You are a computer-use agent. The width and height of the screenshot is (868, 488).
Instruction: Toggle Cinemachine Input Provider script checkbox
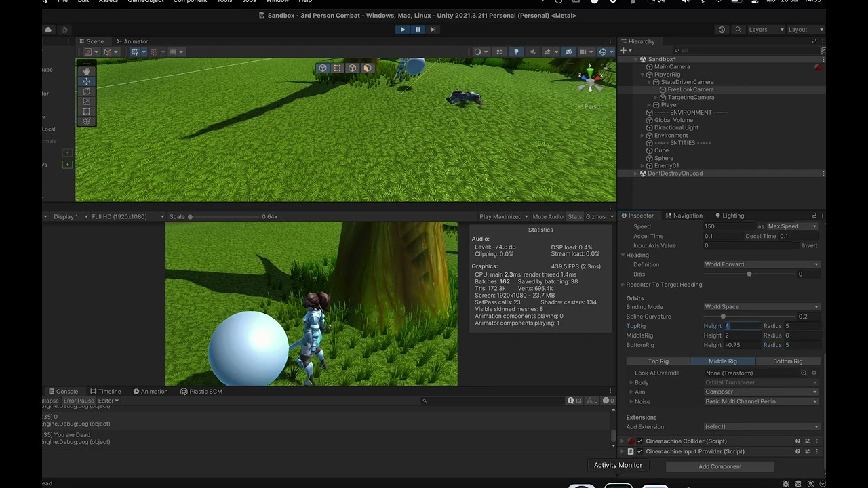coord(639,451)
